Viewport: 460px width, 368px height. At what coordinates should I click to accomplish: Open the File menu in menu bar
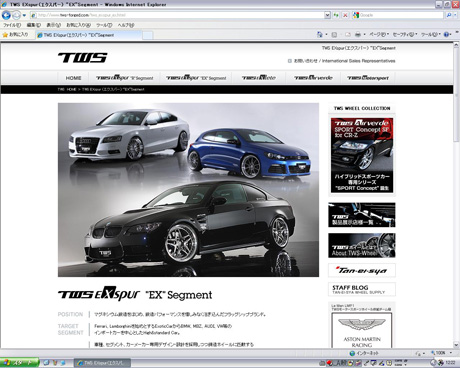click(x=12, y=25)
